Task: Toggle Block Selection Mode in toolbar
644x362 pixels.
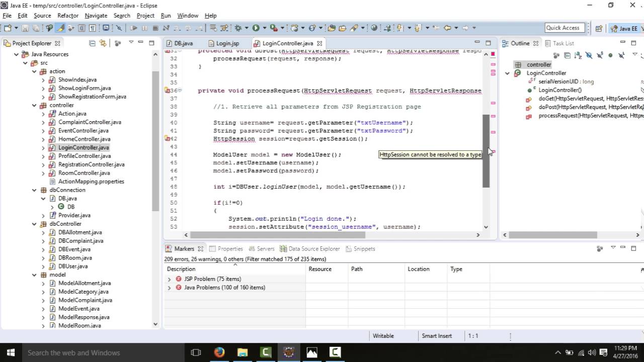Action: [x=82, y=28]
